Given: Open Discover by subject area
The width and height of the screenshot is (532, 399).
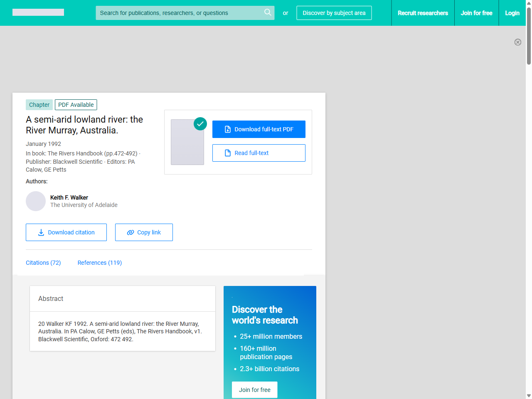Looking at the screenshot, I should click(334, 13).
